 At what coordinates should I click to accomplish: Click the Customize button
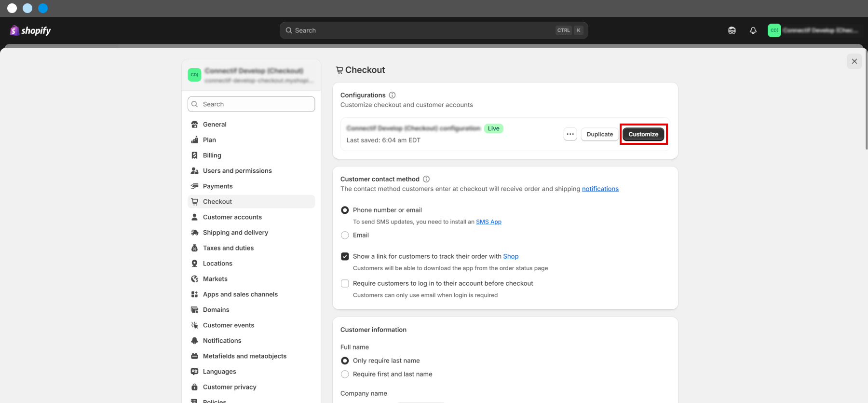[643, 134]
